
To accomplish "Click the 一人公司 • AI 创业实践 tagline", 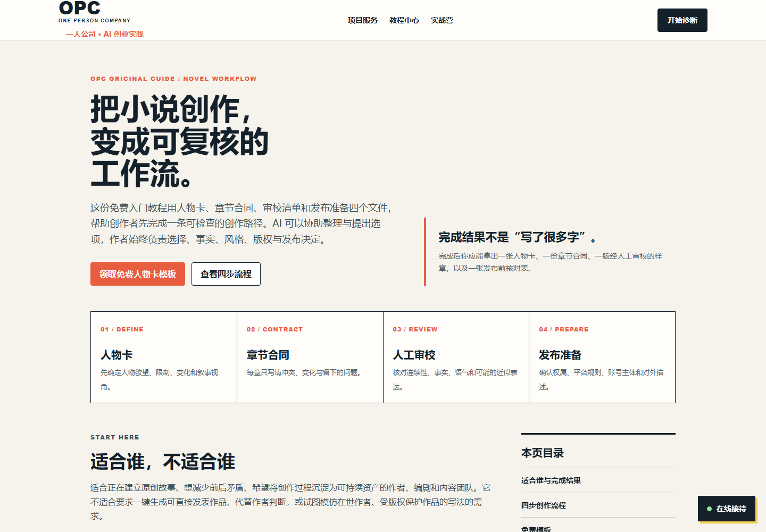I will [x=105, y=34].
